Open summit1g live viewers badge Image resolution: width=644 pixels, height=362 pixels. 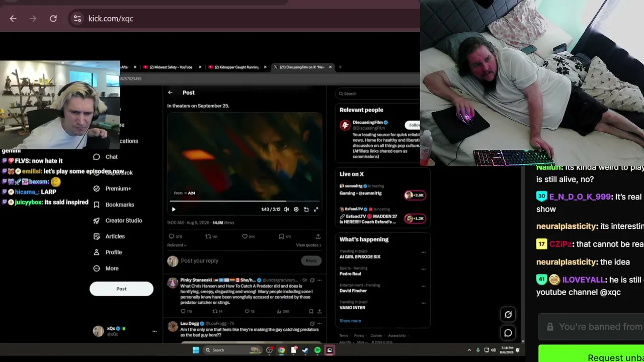[x=415, y=195]
